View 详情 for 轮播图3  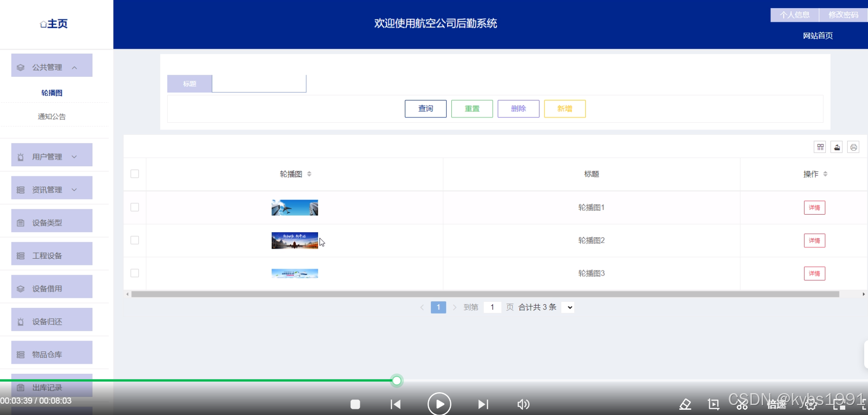pos(814,273)
